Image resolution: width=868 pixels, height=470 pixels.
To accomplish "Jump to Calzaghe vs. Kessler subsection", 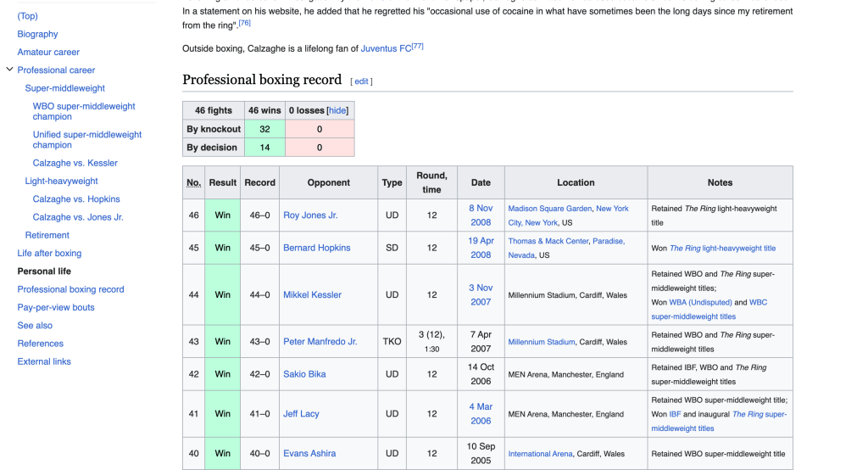I will (x=75, y=163).
